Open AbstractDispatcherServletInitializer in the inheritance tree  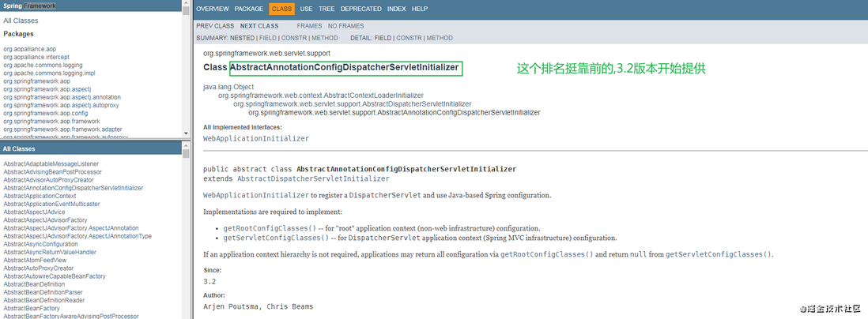pyautogui.click(x=352, y=104)
